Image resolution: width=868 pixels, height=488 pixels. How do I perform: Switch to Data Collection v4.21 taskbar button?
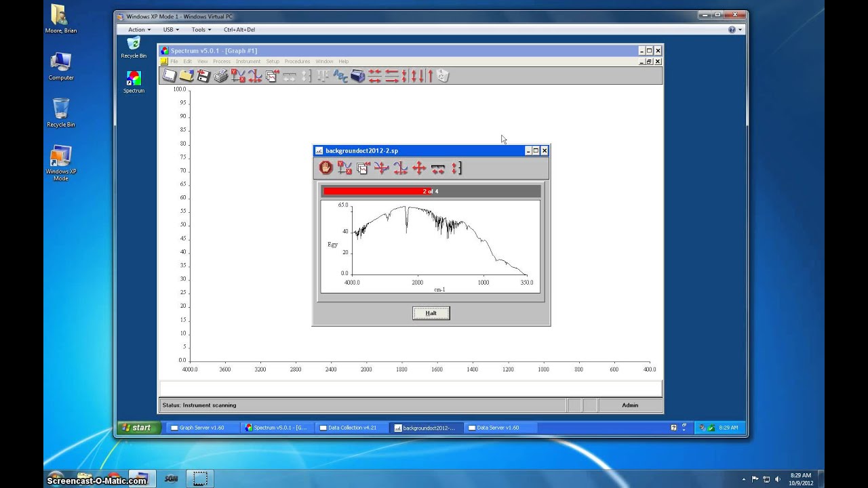tap(352, 428)
